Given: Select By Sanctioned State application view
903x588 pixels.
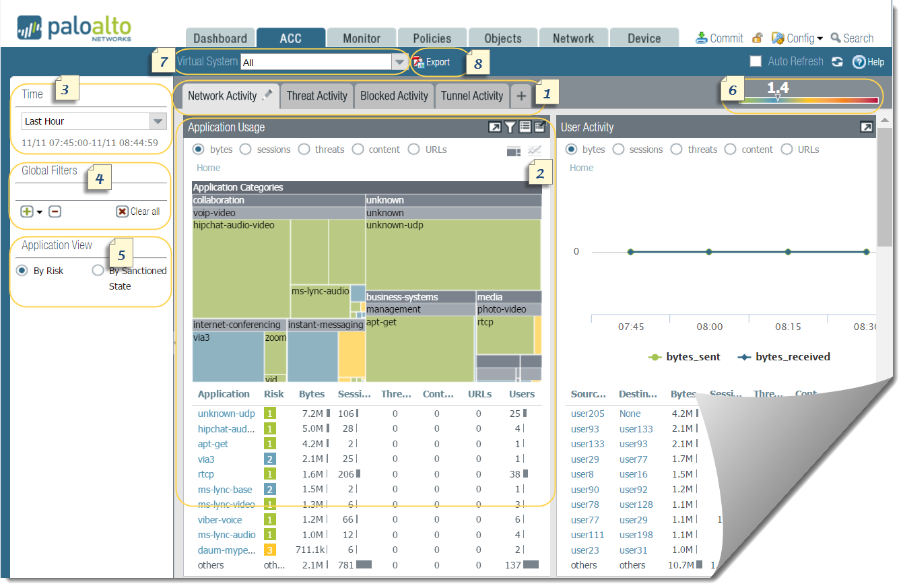Looking at the screenshot, I should [98, 271].
